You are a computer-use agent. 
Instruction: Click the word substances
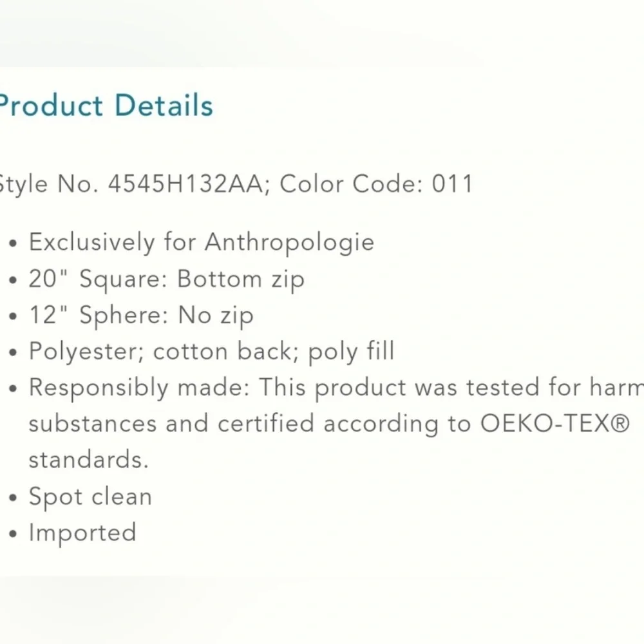click(x=93, y=424)
